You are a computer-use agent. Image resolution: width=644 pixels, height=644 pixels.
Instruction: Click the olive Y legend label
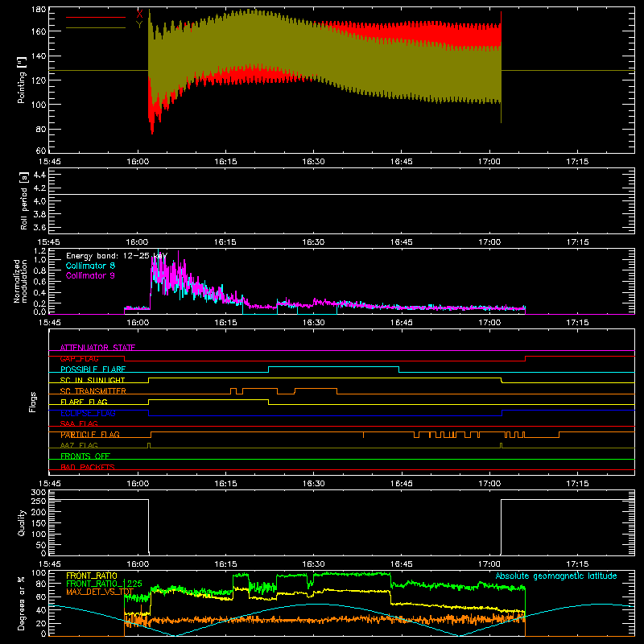tap(139, 25)
